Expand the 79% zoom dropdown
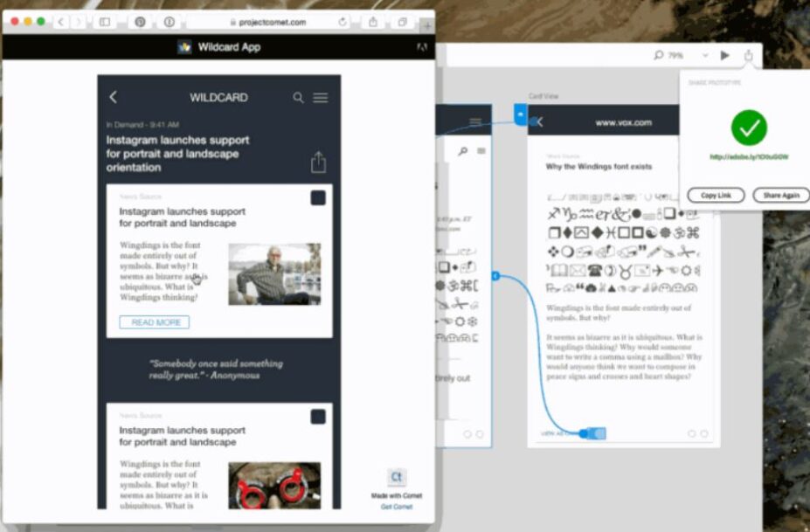This screenshot has height=532, width=810. coord(704,55)
